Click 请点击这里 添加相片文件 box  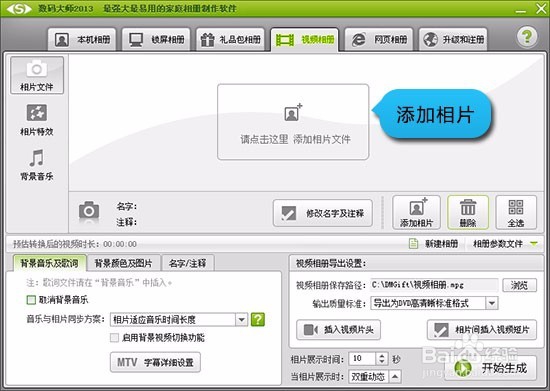[293, 122]
